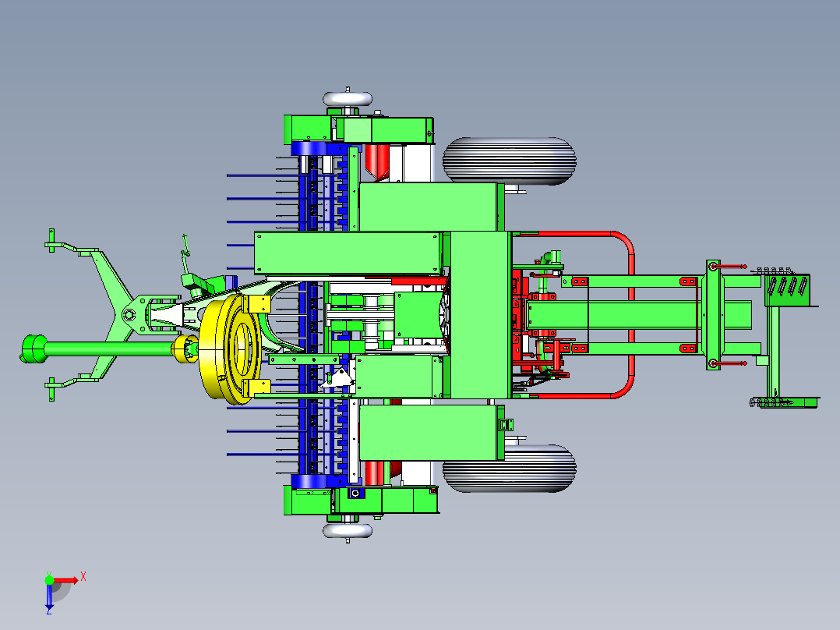Select the long green top cover plate

click(348, 253)
